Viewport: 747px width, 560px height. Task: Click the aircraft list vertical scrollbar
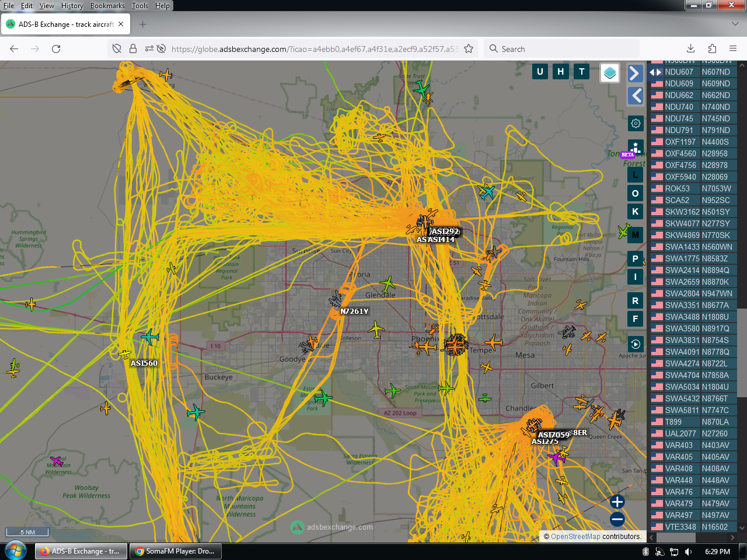742,353
